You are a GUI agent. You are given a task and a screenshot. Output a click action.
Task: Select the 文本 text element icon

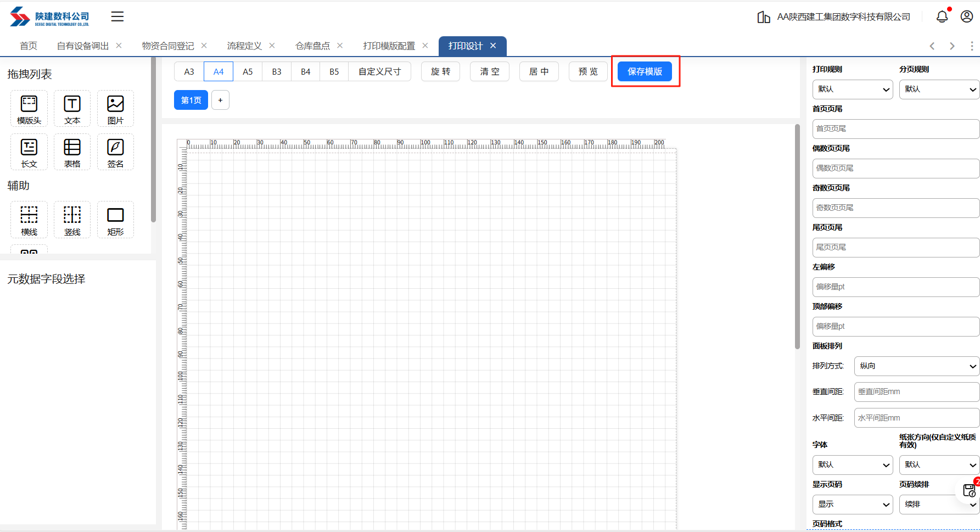click(72, 109)
